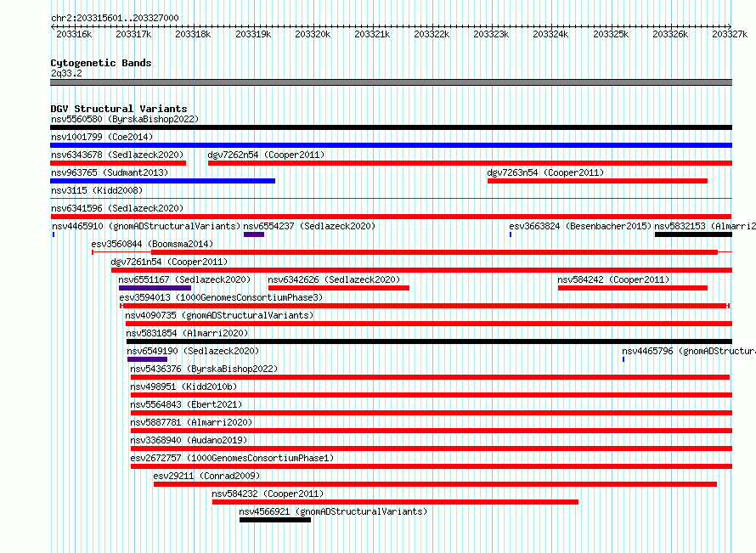The height and width of the screenshot is (553, 756).
Task: Open the nsv1001799 (Coe2014) label
Action: pyautogui.click(x=102, y=137)
